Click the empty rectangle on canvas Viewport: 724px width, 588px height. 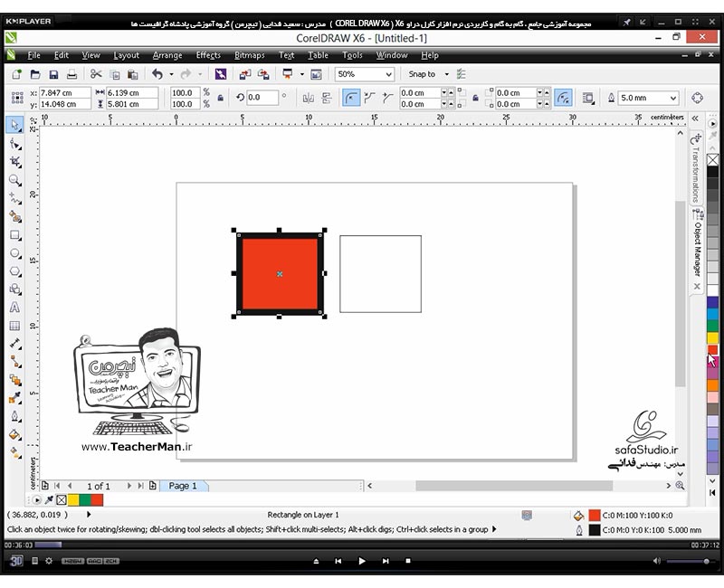(380, 274)
